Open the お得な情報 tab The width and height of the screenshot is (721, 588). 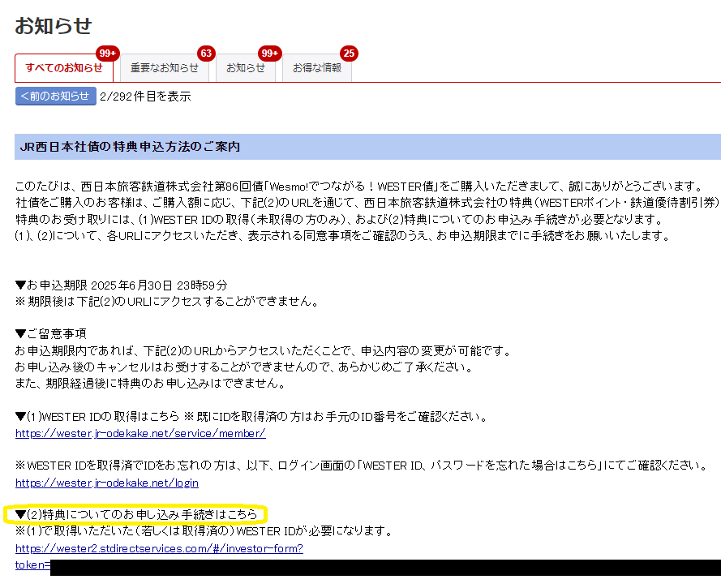(x=317, y=68)
